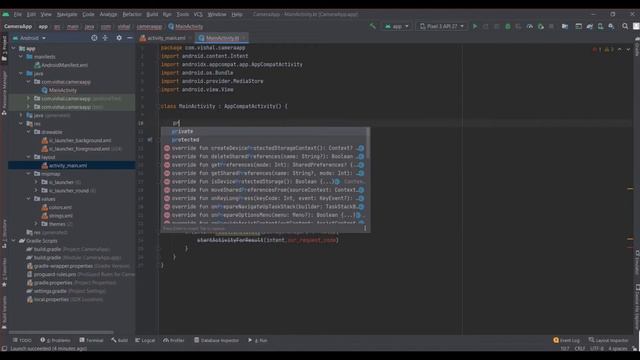Open the Build Variants side tab
The image size is (640, 360).
(4, 313)
